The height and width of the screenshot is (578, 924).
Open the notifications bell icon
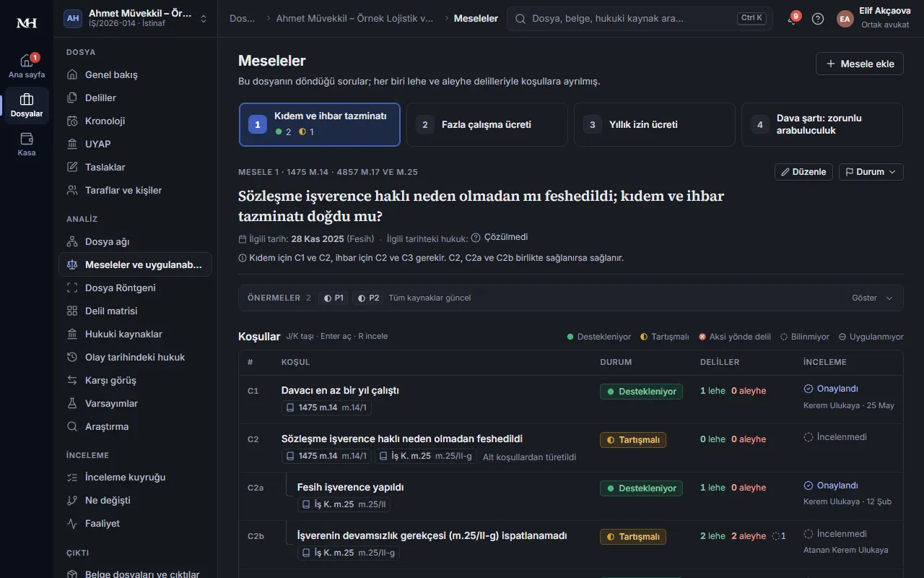click(x=793, y=19)
